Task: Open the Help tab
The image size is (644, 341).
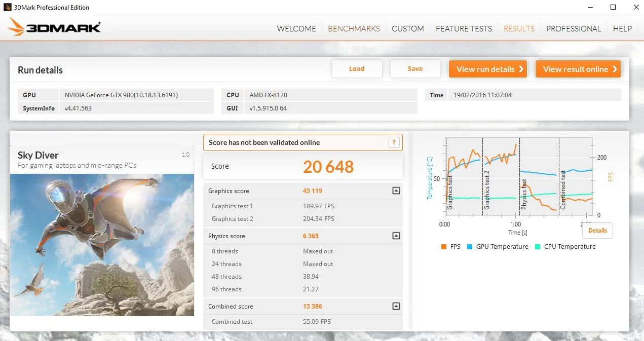Action: [622, 28]
